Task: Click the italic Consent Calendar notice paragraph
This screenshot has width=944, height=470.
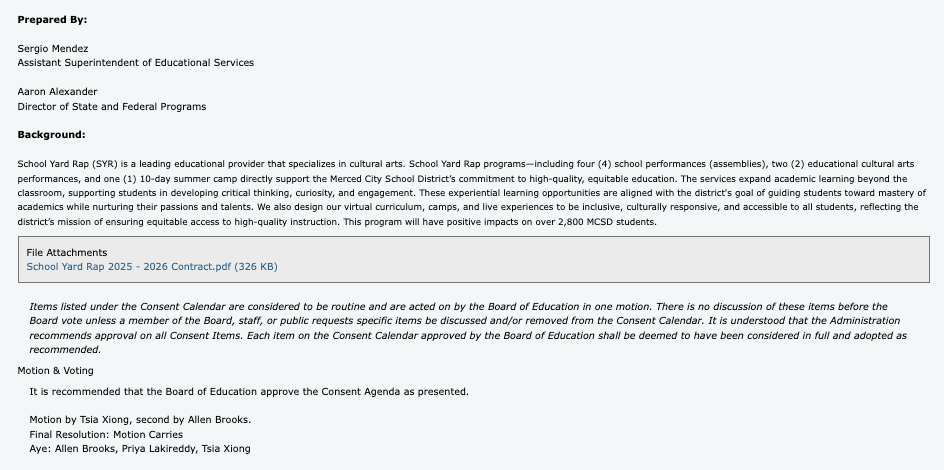Action: point(460,328)
